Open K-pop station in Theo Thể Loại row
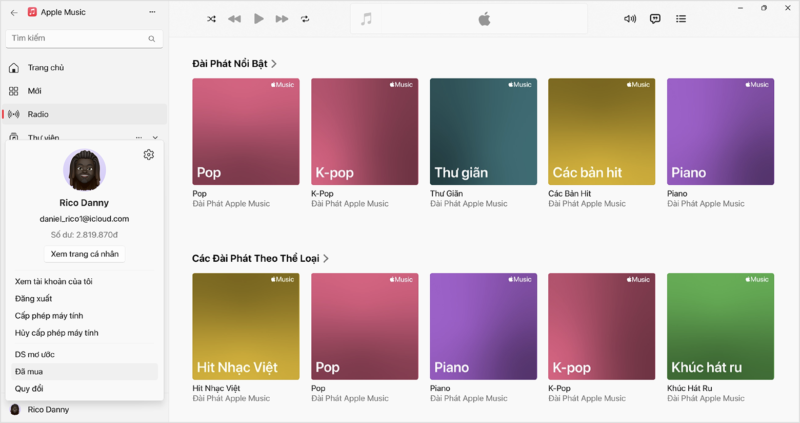This screenshot has height=423, width=800. coord(602,326)
